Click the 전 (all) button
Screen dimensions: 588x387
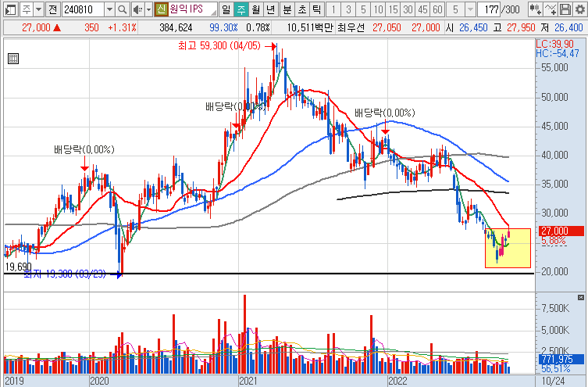[x=52, y=9]
